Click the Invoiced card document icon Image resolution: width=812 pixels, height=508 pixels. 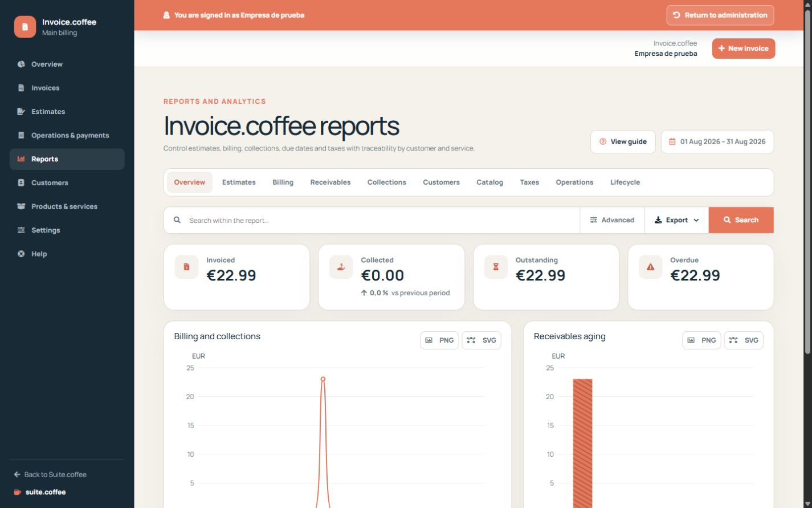(x=186, y=267)
